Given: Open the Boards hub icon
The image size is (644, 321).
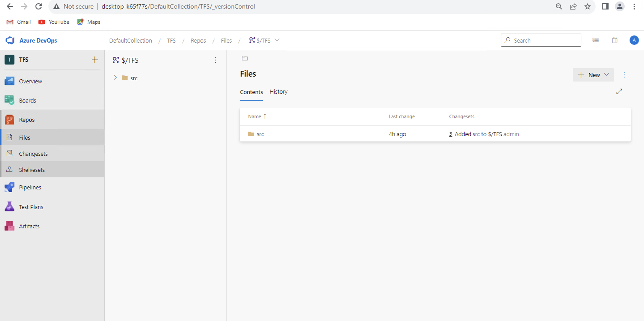Looking at the screenshot, I should click(9, 100).
